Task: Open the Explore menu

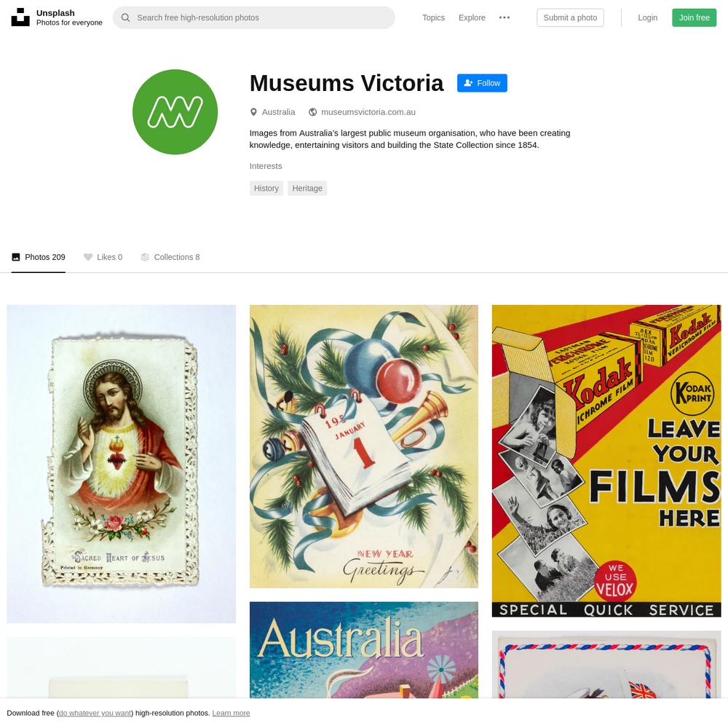Action: click(472, 17)
